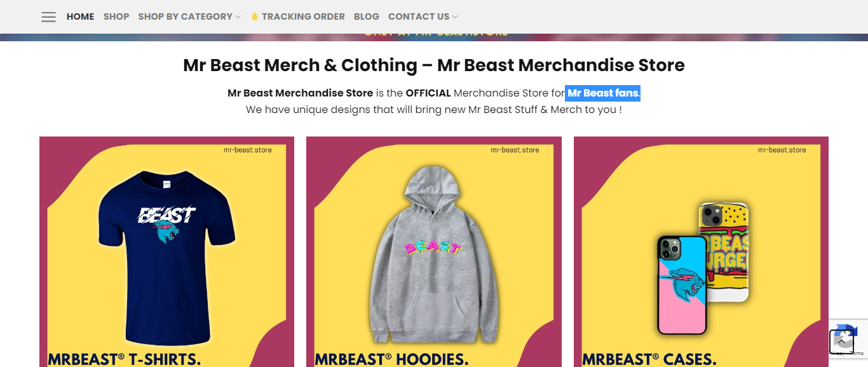Click the scroll-to-top arrow button
The width and height of the screenshot is (868, 367).
(x=841, y=342)
